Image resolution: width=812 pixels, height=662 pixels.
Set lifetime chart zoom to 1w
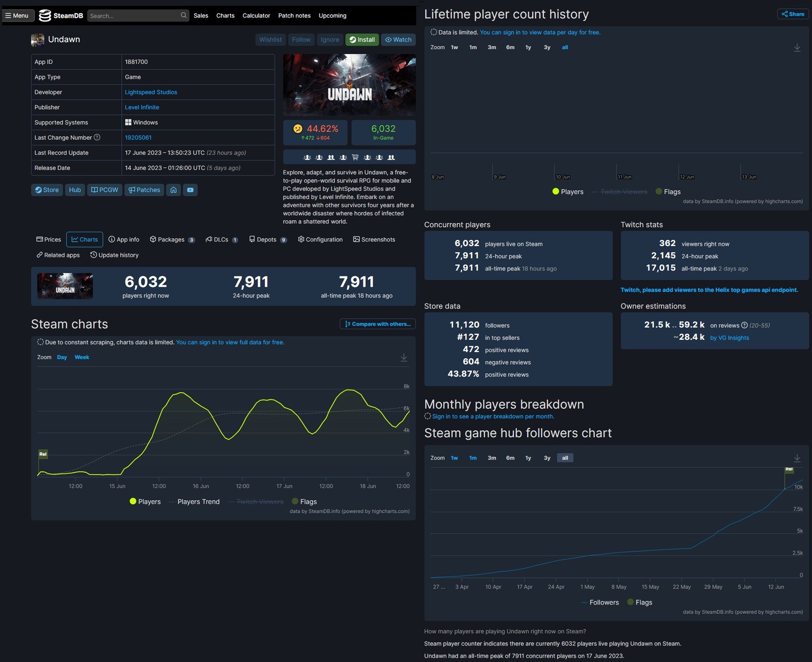click(x=455, y=47)
